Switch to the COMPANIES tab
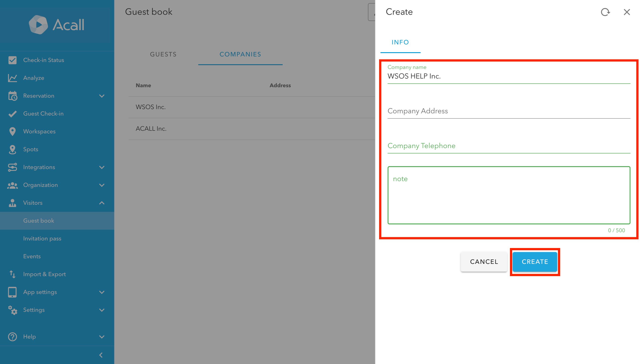Screen dimensions: 643x364 (x=240, y=54)
